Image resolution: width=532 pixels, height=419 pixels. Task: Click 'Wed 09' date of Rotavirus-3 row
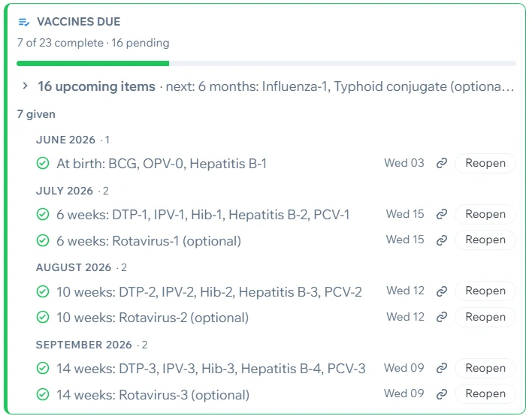404,393
